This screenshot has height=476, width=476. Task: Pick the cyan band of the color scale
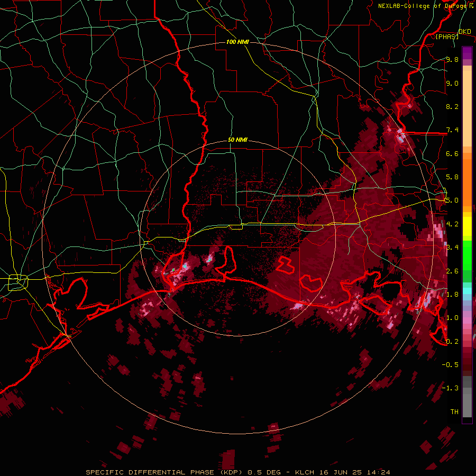tap(467, 291)
